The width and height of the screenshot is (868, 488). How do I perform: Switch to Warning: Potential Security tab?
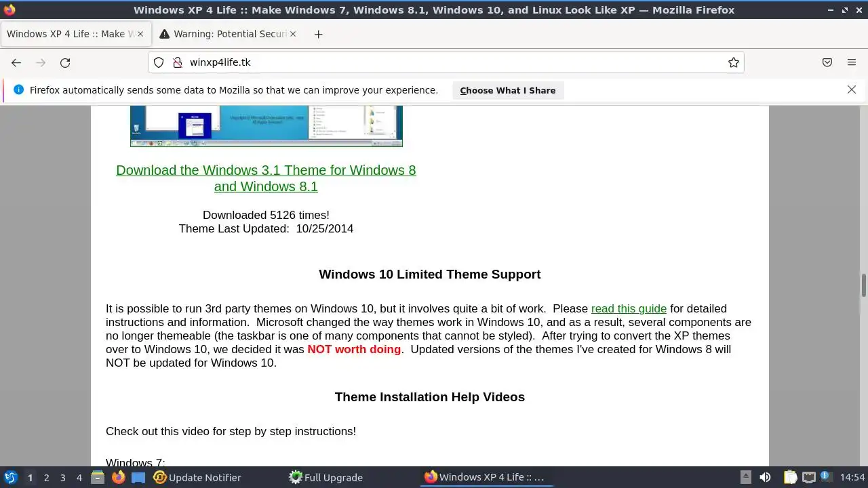pyautogui.click(x=229, y=34)
